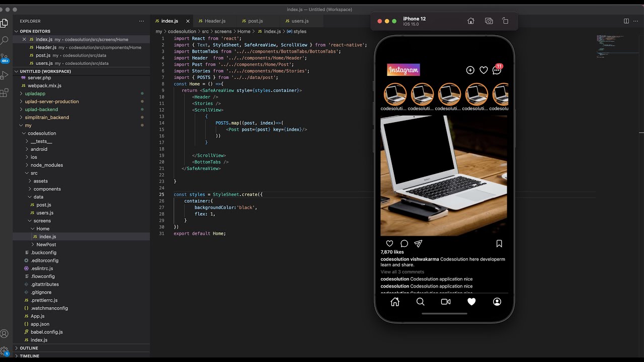This screenshot has width=644, height=362.
Task: Open the Search view in activity bar
Action: pos(5,40)
